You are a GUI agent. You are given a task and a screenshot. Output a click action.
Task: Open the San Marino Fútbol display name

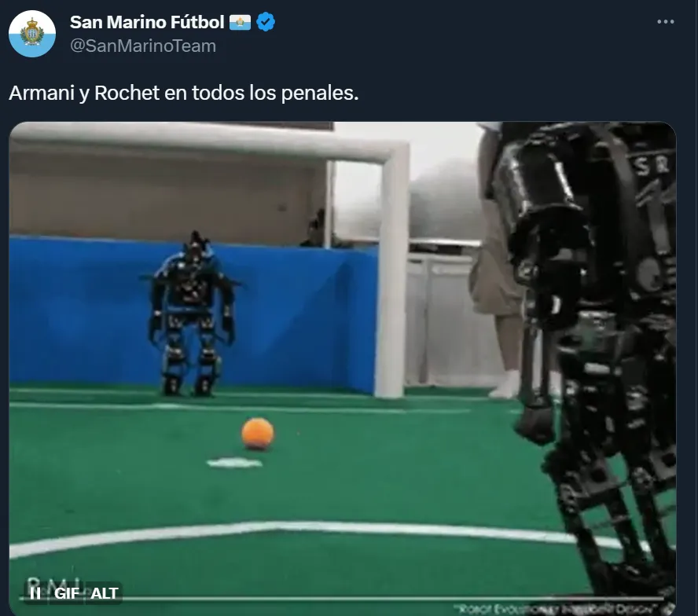pyautogui.click(x=147, y=22)
